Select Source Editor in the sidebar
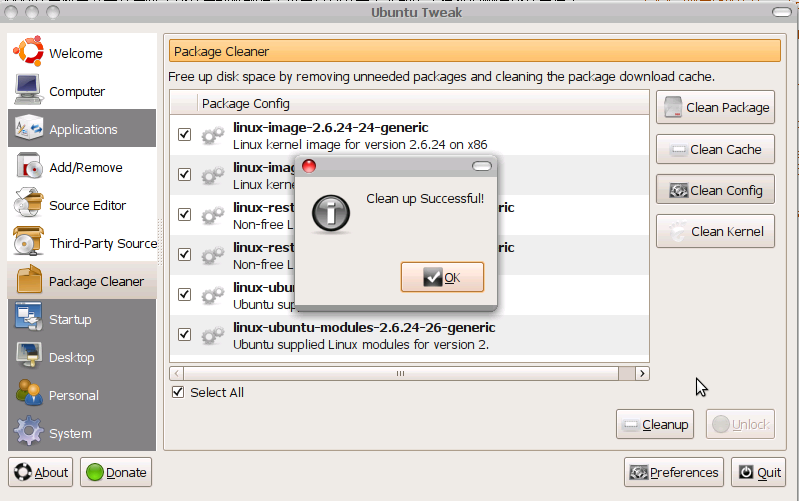The height and width of the screenshot is (501, 799). (x=82, y=205)
